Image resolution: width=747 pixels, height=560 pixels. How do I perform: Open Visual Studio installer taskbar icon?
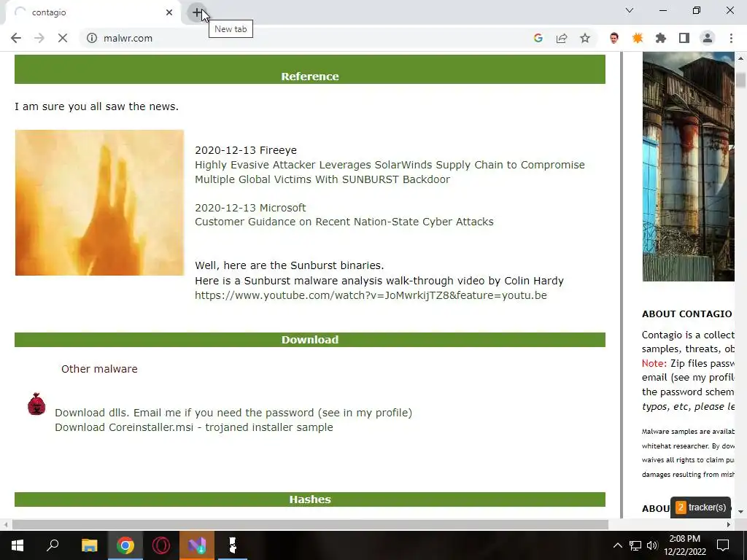tap(197, 545)
